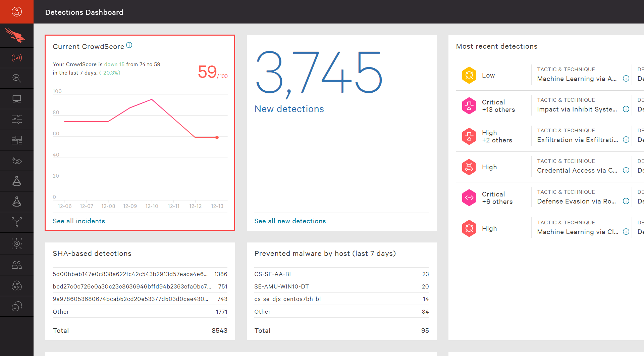Open the Activity radar sidebar icon
The width and height of the screenshot is (644, 356).
[17, 58]
